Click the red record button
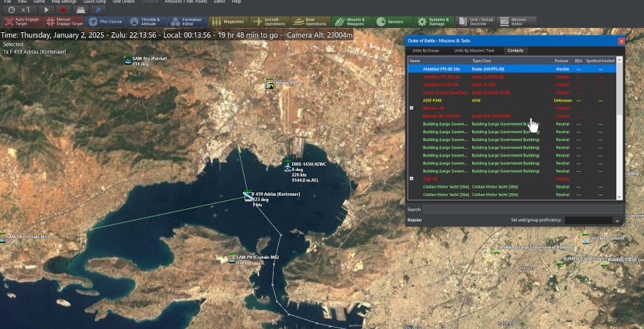This screenshot has width=644, height=329. click(x=63, y=10)
